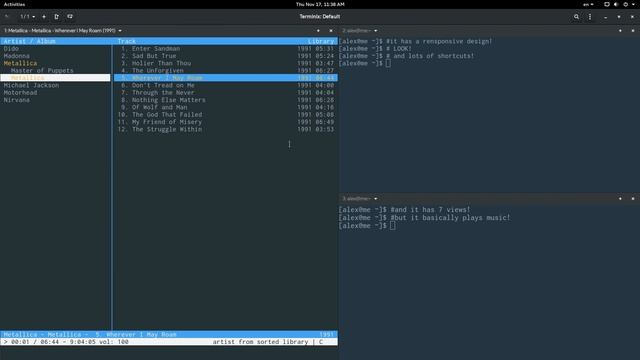Click '#it has a rensponsive design!' line
Viewport: 640px width, 360px height.
[439, 41]
